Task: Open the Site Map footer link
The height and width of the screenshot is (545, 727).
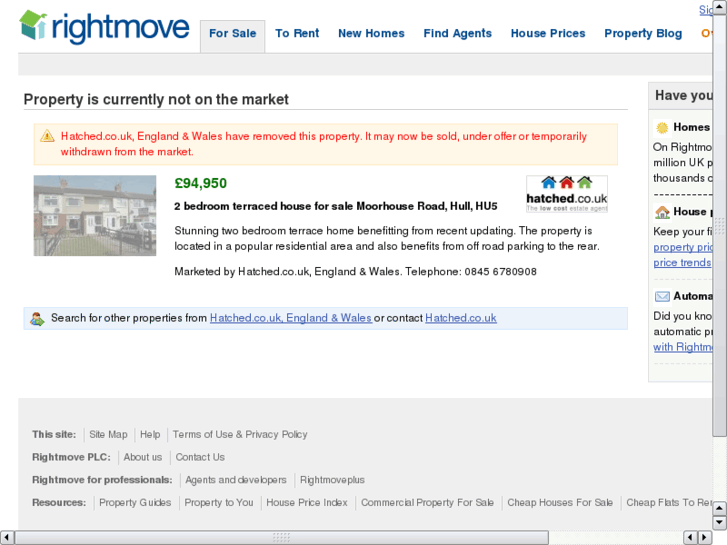Action: click(108, 435)
